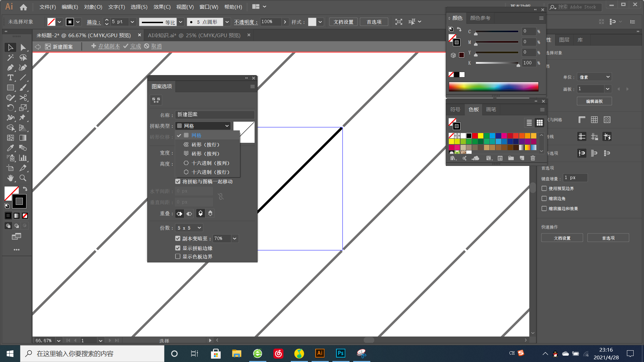Open the artboard number dropdown
Screen dimensions: 644x362
point(607,89)
